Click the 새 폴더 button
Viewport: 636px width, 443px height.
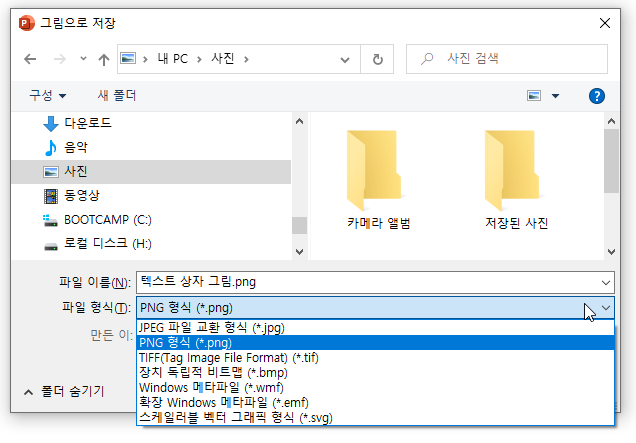click(x=116, y=96)
